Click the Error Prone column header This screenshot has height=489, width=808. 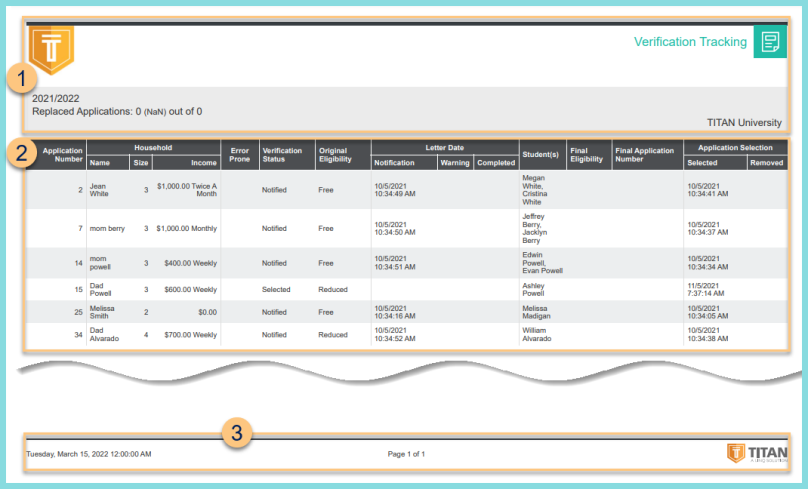click(x=240, y=155)
